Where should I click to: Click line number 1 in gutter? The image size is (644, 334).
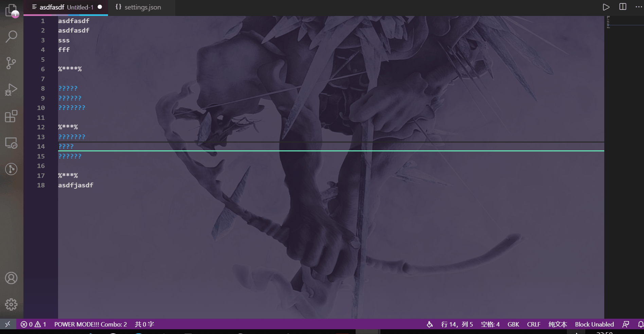point(43,21)
